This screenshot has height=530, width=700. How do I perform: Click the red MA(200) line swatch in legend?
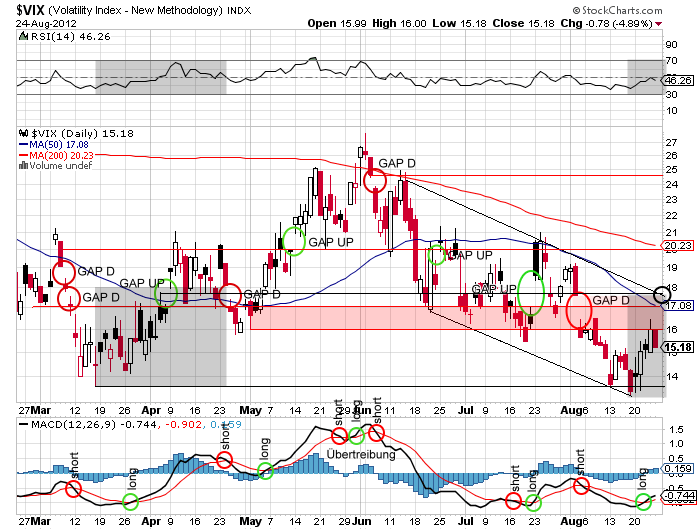pos(24,155)
